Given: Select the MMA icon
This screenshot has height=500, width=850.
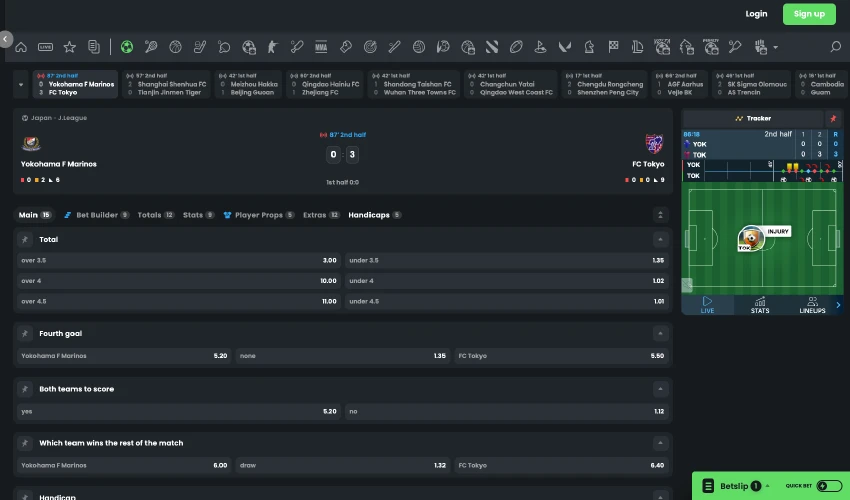Looking at the screenshot, I should pos(321,47).
